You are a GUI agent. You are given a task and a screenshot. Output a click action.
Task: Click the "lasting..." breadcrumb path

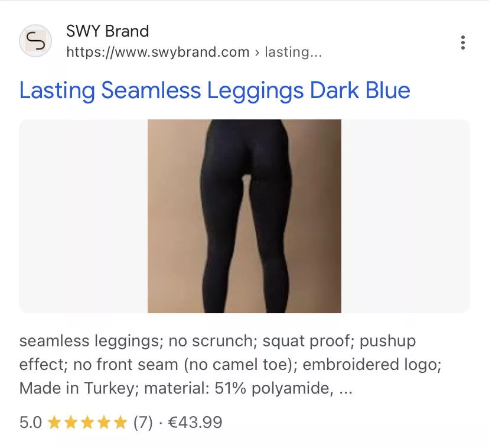(293, 52)
